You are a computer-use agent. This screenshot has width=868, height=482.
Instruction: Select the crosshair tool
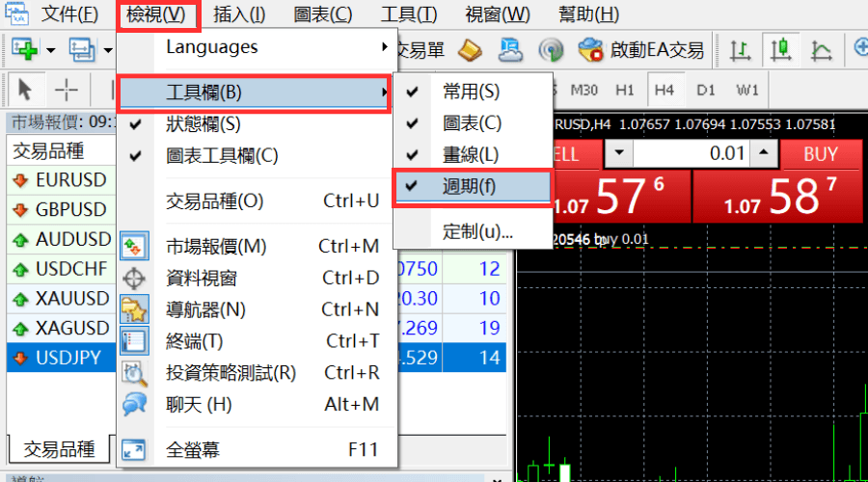pos(66,90)
